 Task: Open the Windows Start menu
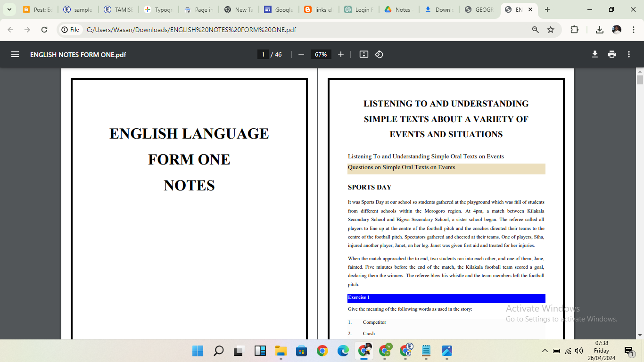198,351
